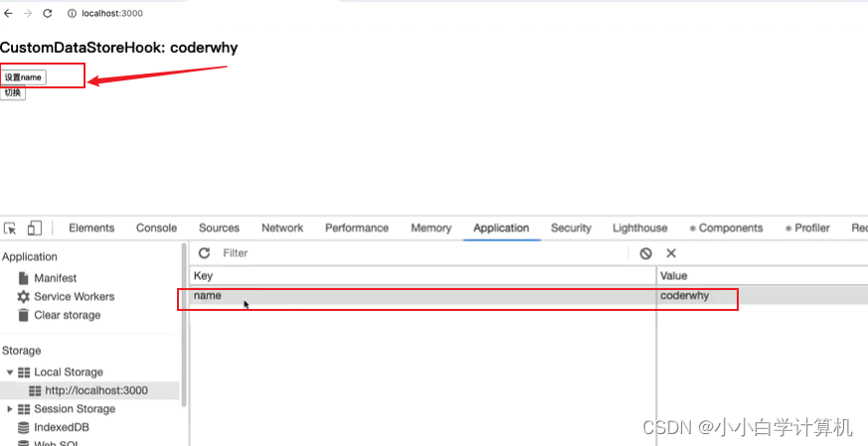868x446 pixels.
Task: Click the Manifest file icon
Action: coord(23,278)
